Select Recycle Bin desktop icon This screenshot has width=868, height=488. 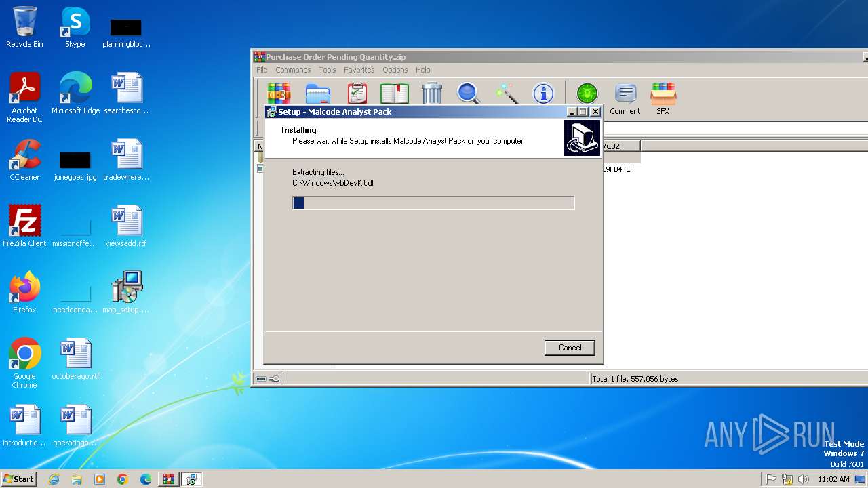pyautogui.click(x=24, y=27)
